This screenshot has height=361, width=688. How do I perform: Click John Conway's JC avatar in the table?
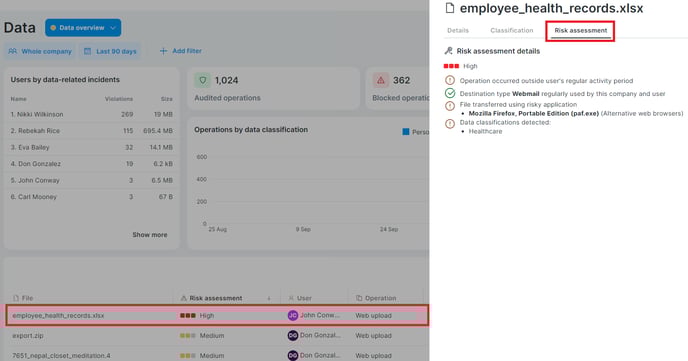(293, 315)
